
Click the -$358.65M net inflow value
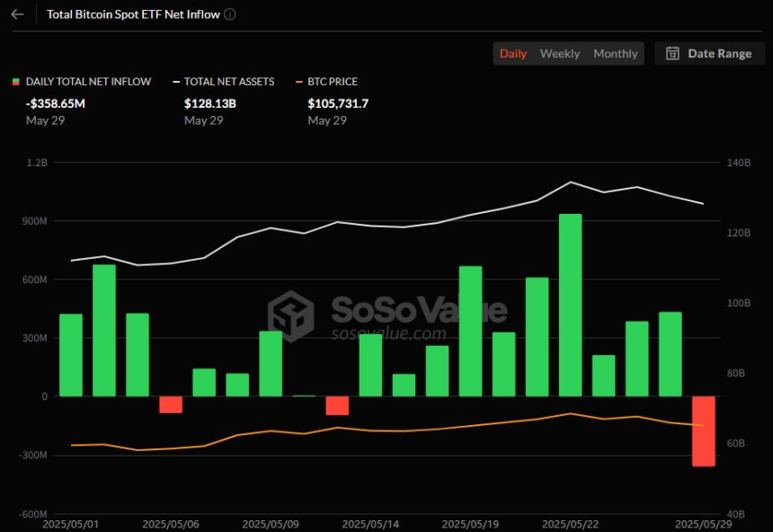(55, 103)
